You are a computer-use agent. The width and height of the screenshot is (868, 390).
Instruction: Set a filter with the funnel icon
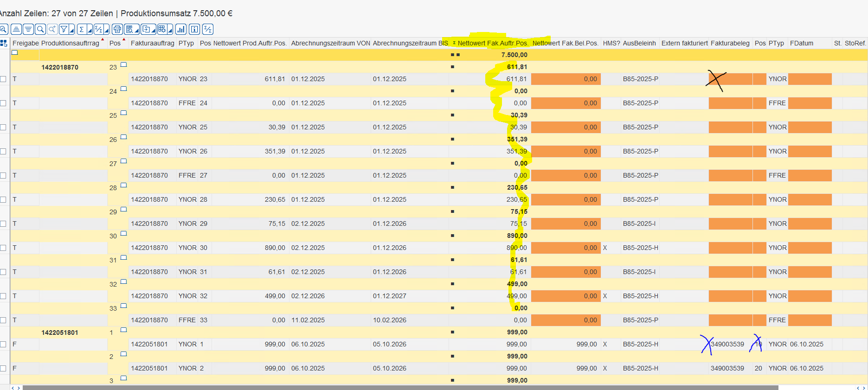click(x=64, y=29)
